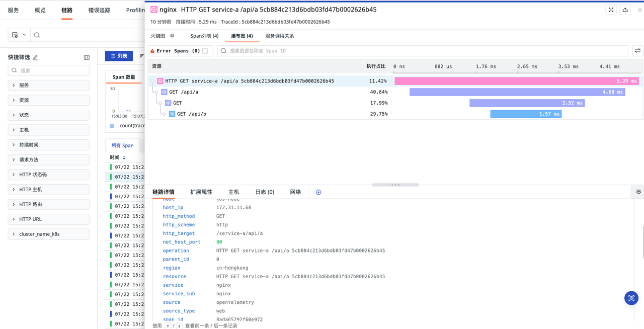Click the red Error Spans warning icon
Image resolution: width=644 pixels, height=329 pixels.
point(152,51)
